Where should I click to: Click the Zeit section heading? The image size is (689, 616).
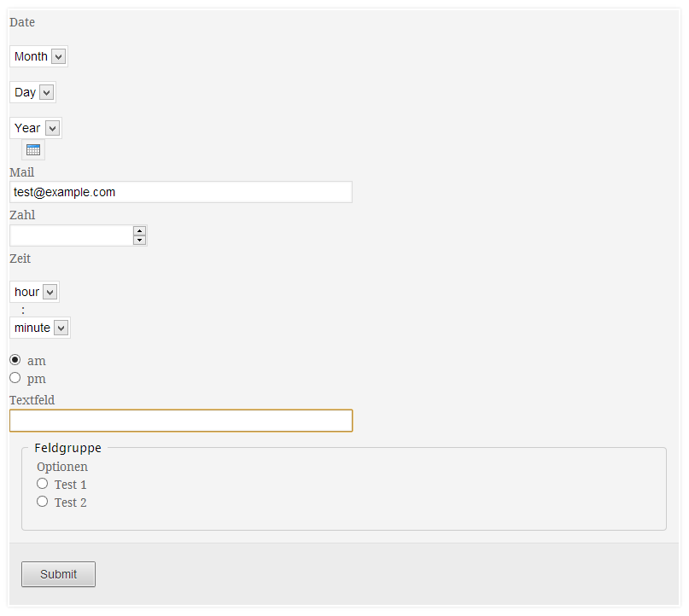pyautogui.click(x=20, y=258)
